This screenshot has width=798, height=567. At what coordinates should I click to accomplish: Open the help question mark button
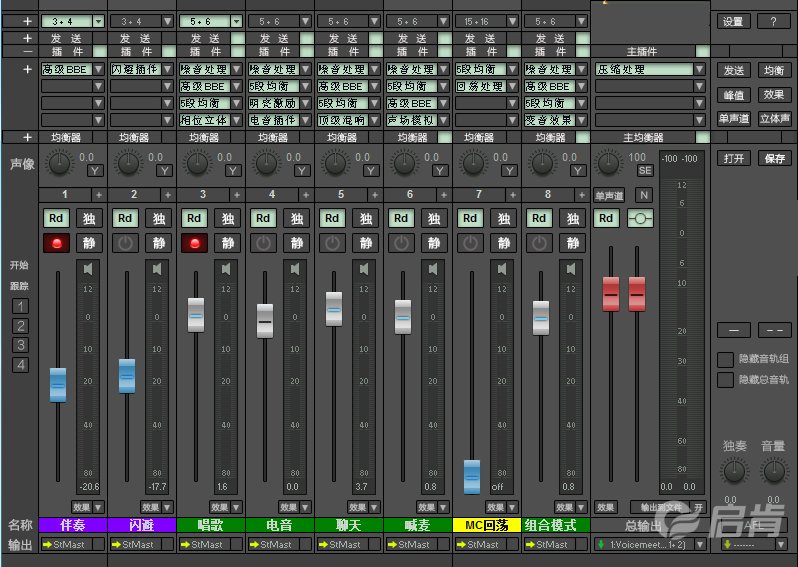tap(774, 21)
